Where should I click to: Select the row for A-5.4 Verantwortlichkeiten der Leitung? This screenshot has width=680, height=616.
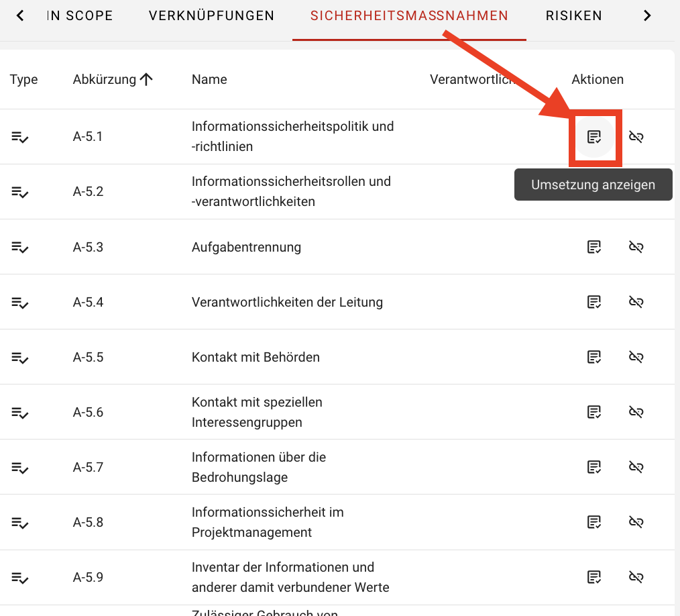[x=287, y=301]
